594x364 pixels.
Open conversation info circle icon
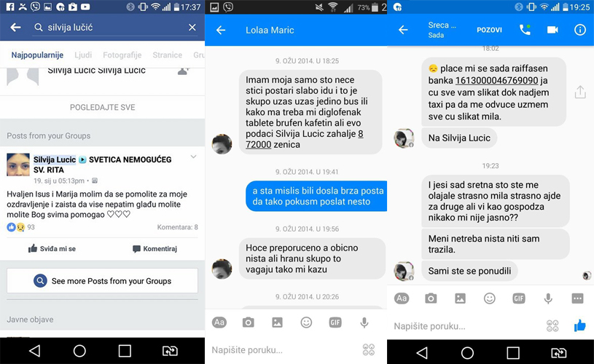[x=580, y=30]
